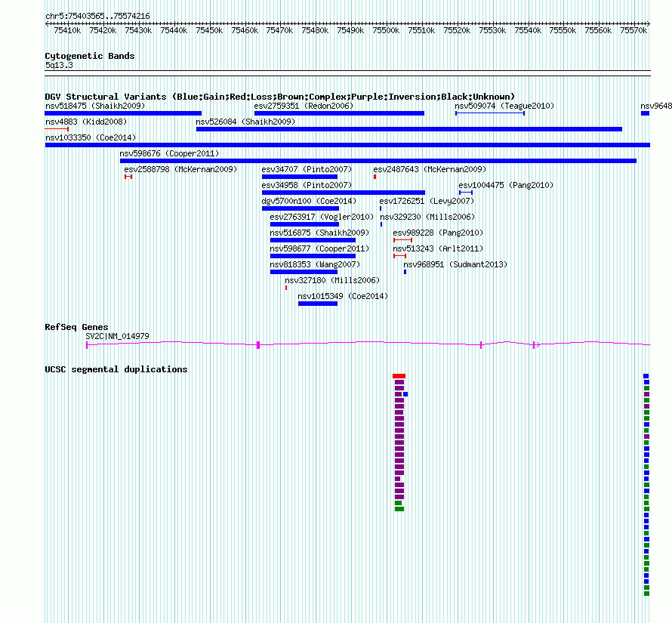Select the nsv968951 (Sudmant2013) small marker
This screenshot has height=623, width=672.
[405, 272]
